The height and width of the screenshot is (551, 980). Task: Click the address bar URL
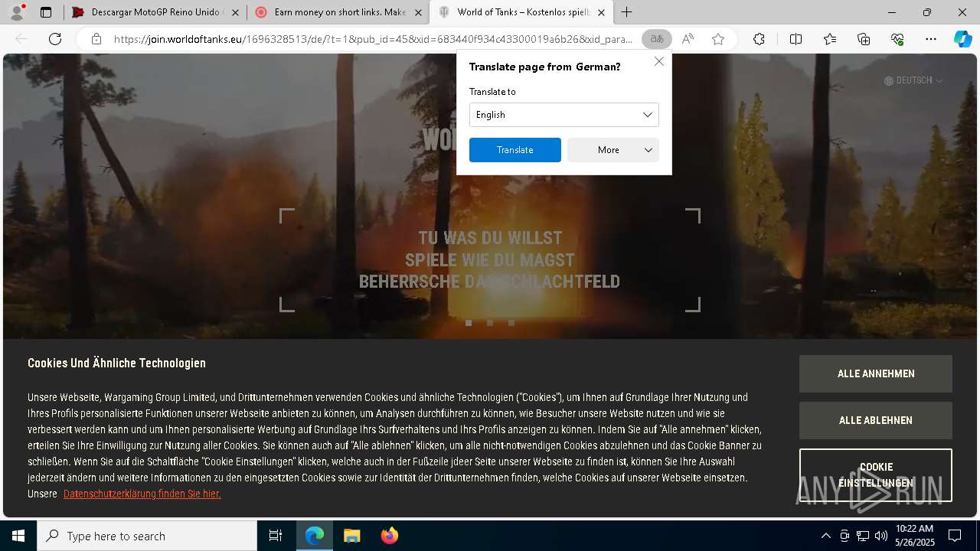[373, 39]
